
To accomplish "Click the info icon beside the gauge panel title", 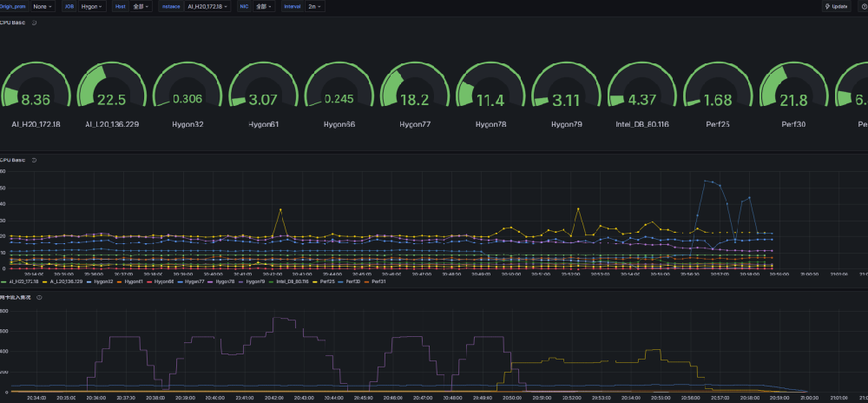I will tap(34, 23).
